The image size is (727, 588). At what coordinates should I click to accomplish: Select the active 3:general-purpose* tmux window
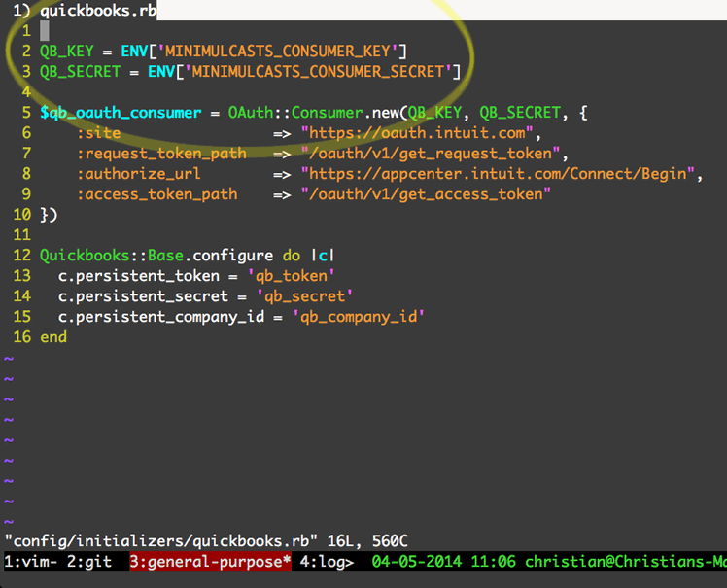click(x=210, y=562)
